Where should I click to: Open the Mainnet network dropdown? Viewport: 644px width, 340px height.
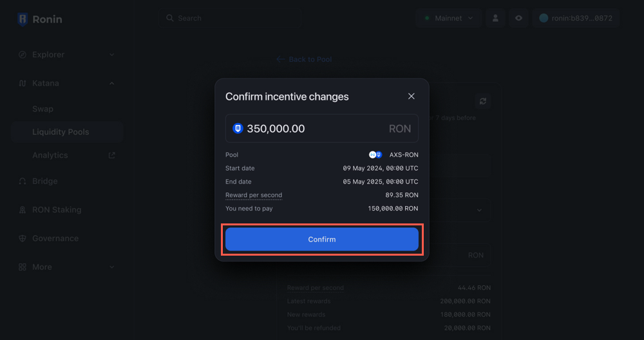tap(449, 18)
